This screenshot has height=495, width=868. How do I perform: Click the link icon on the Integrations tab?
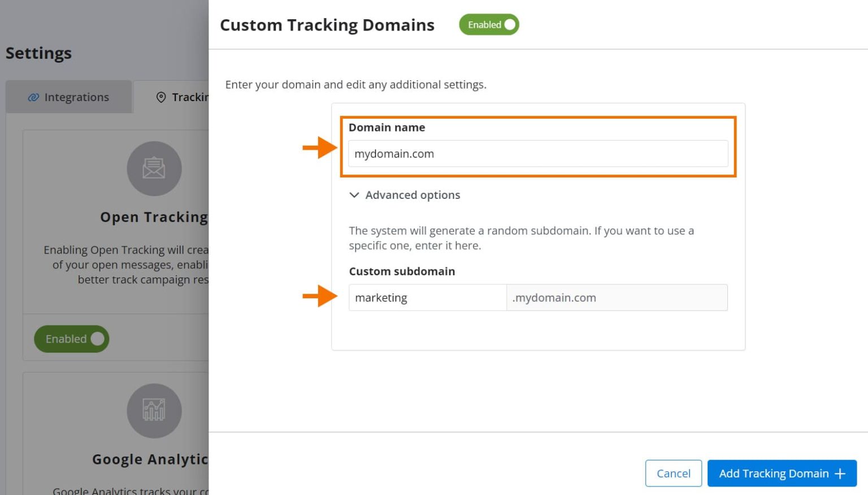click(x=34, y=97)
